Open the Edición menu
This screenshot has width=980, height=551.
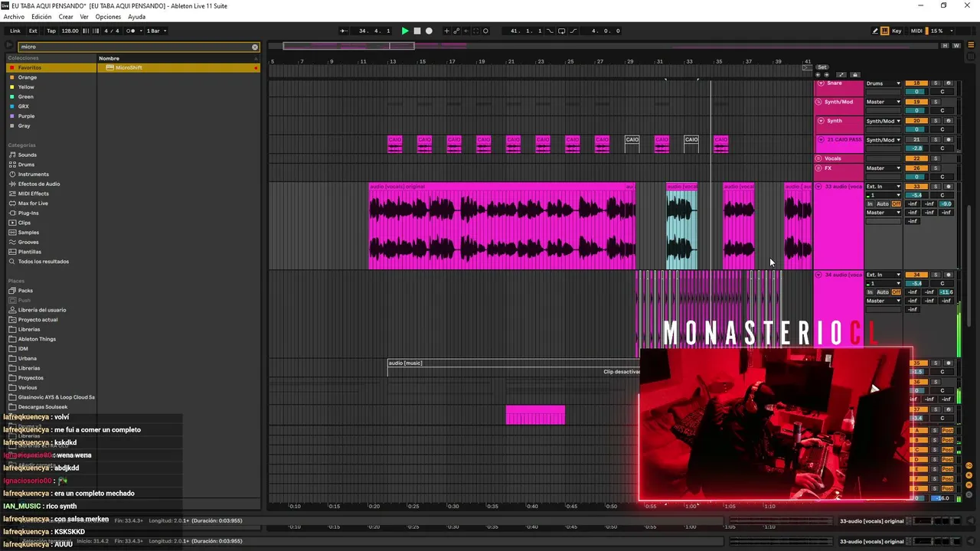(41, 17)
